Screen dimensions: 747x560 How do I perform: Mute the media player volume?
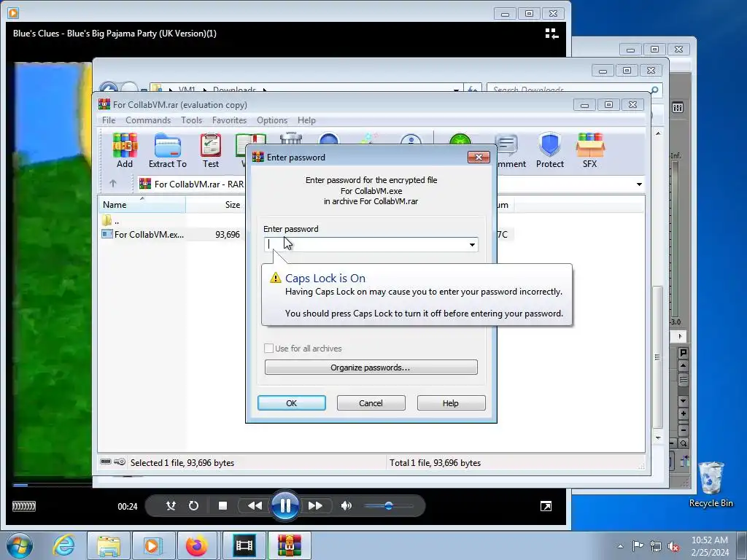(x=347, y=506)
